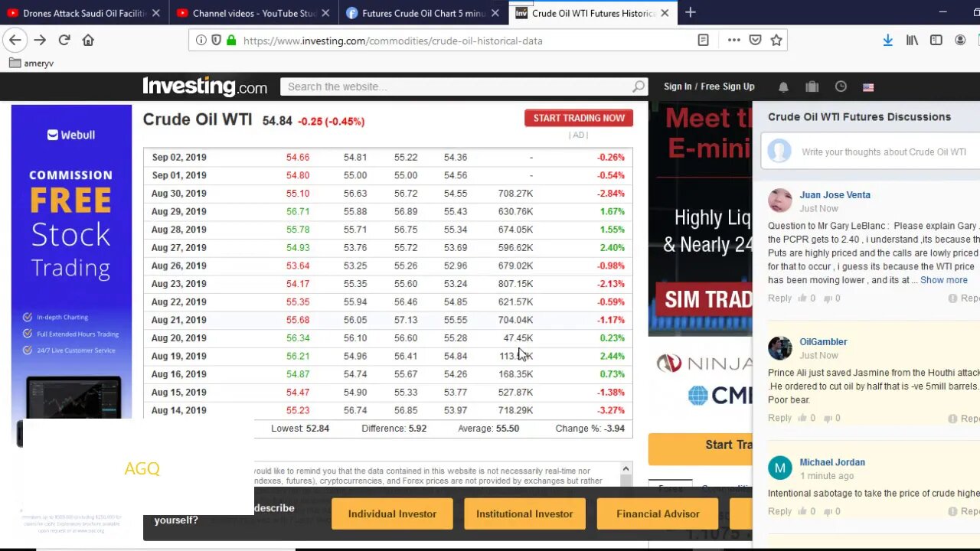Dislike Juan Jose Venta's comment
980x551 pixels.
pos(828,298)
